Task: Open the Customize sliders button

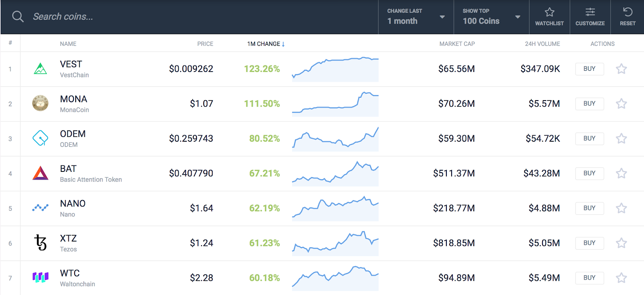Action: (x=590, y=17)
